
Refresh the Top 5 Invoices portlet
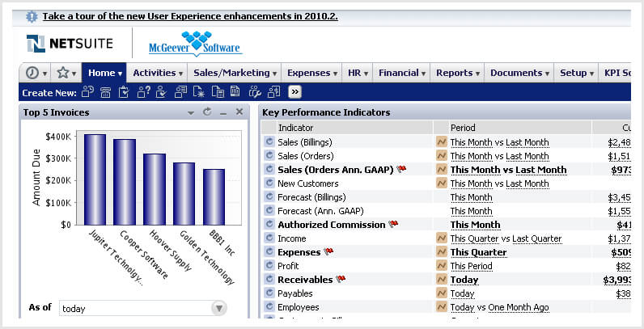coord(207,112)
